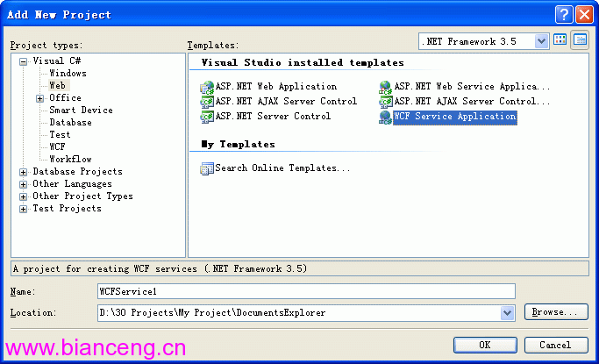Screen dimensions: 599x364
Task: Select the ASP.NET Web Application template icon
Action: [207, 88]
